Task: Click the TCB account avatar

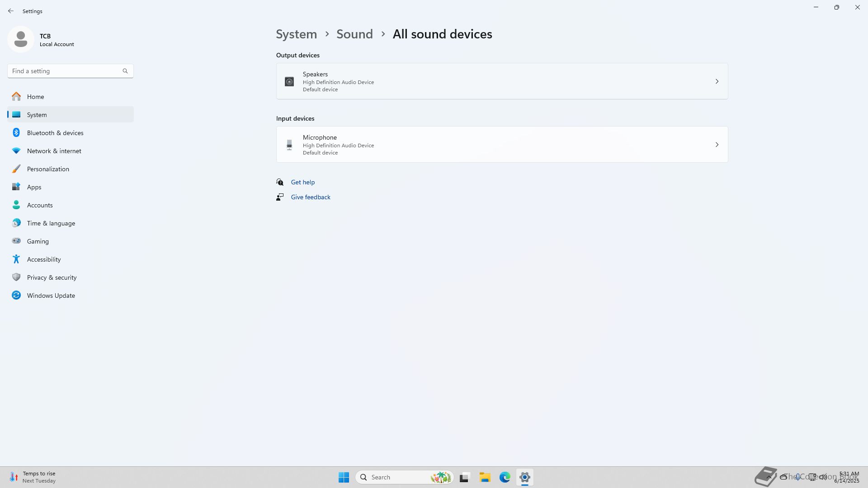Action: coord(21,39)
